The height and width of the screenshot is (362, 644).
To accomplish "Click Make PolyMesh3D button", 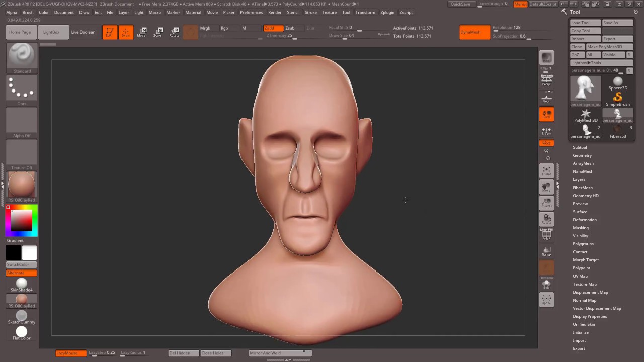I will (x=609, y=47).
